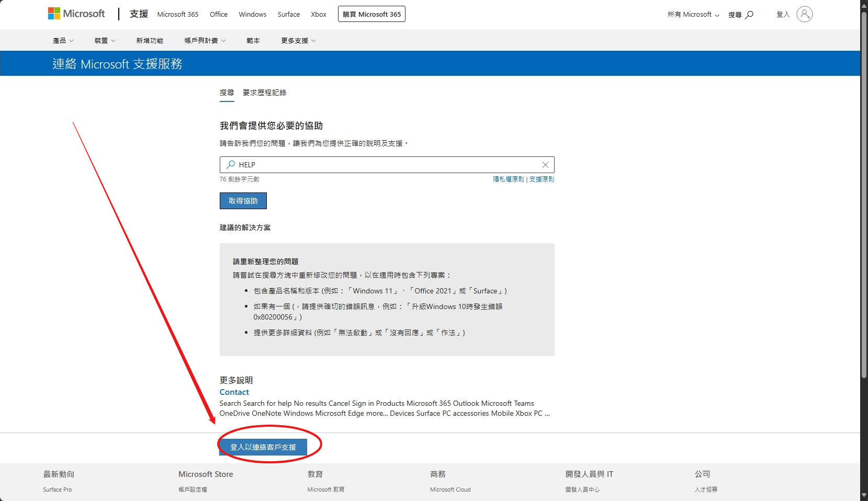The width and height of the screenshot is (868, 501).
Task: Click the 取得協助 button
Action: click(243, 201)
